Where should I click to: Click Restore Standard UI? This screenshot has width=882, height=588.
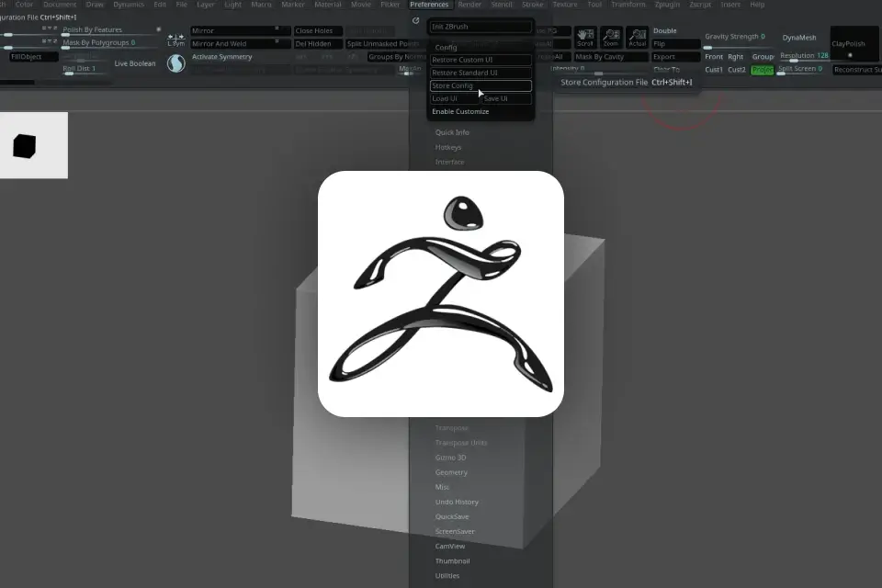click(481, 73)
